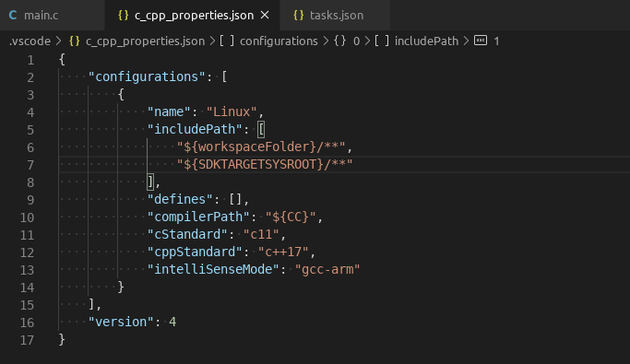Click the highlighted closing bracket on line 8

(x=150, y=182)
